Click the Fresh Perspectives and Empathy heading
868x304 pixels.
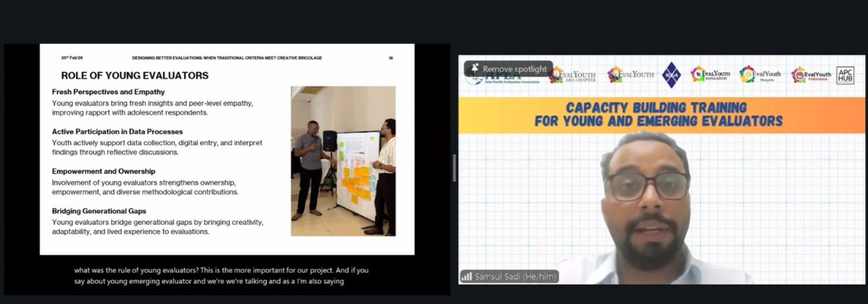109,92
